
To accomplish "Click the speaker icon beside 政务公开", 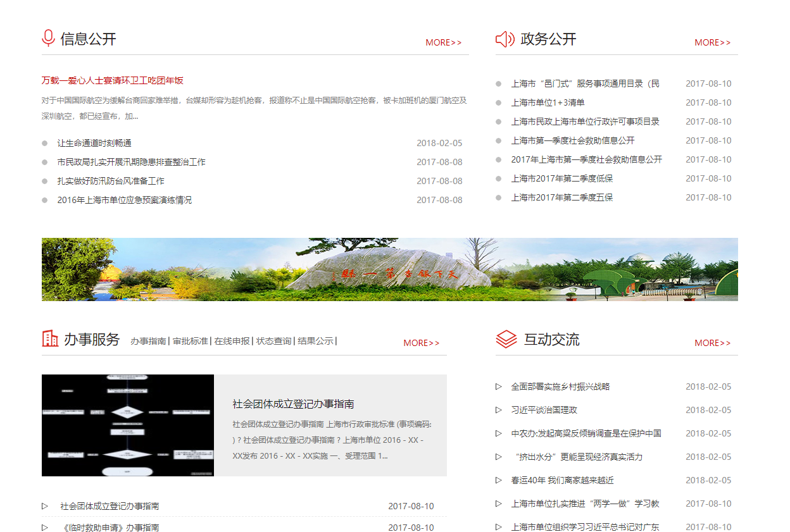I will [505, 39].
